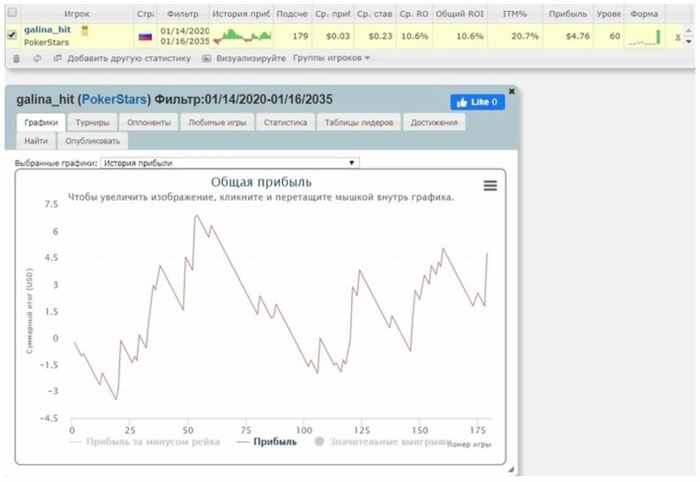Open chart hamburger menu icon
700x482 pixels.
pyautogui.click(x=490, y=186)
